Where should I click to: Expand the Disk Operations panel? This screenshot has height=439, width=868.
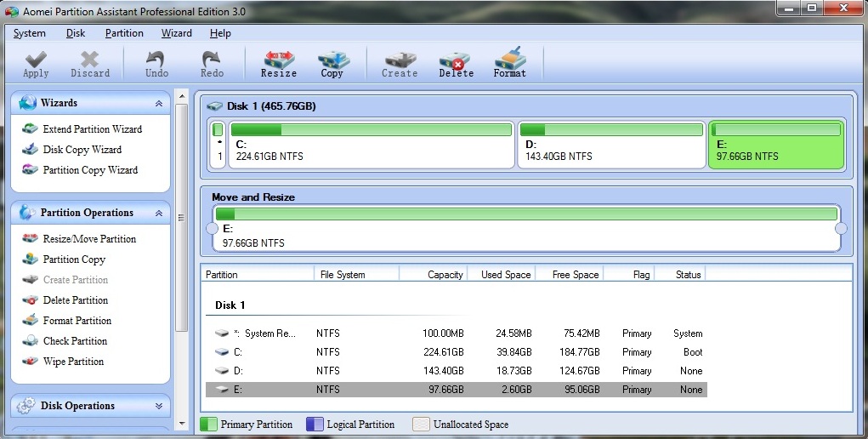click(x=159, y=407)
